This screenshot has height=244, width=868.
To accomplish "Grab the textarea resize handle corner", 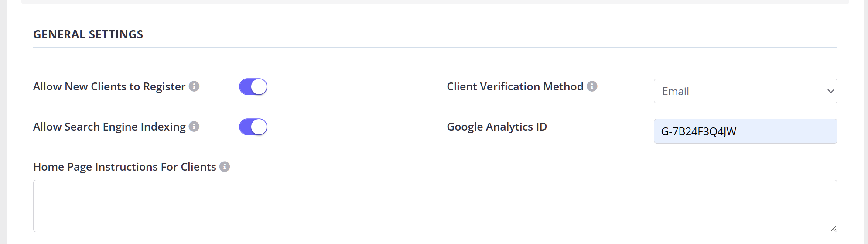I will [x=833, y=228].
